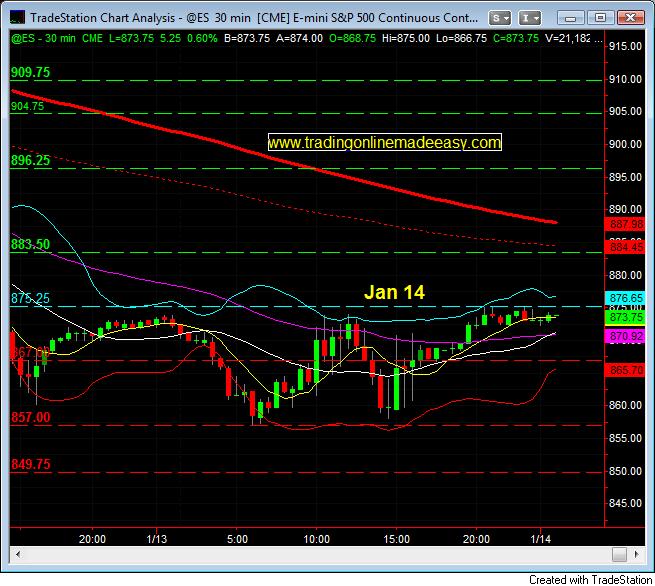Click the 1/13 date label on time axis

coord(157,539)
